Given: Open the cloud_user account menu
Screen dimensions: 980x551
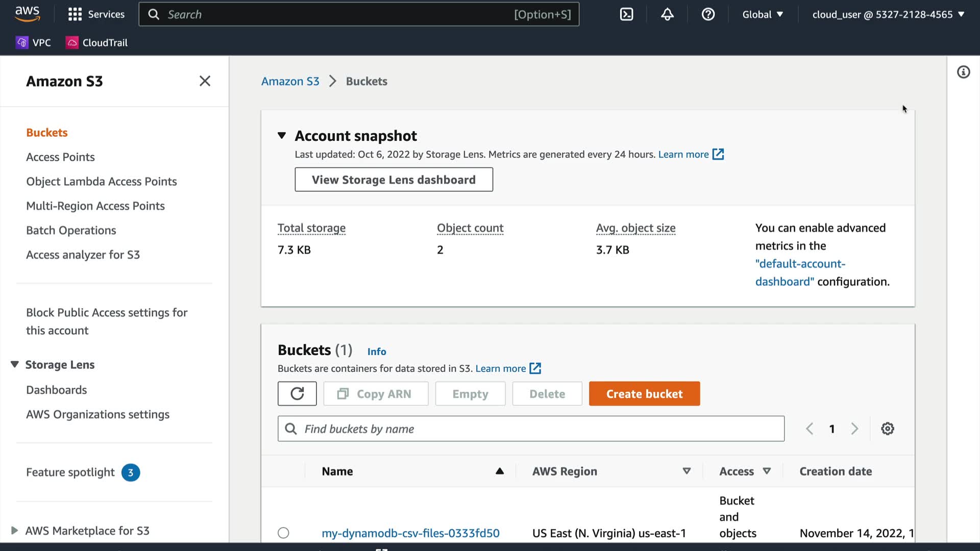Looking at the screenshot, I should tap(888, 14).
